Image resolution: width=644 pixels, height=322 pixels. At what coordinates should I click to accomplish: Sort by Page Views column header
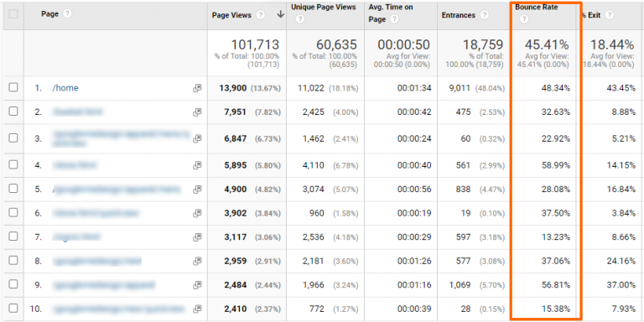231,15
